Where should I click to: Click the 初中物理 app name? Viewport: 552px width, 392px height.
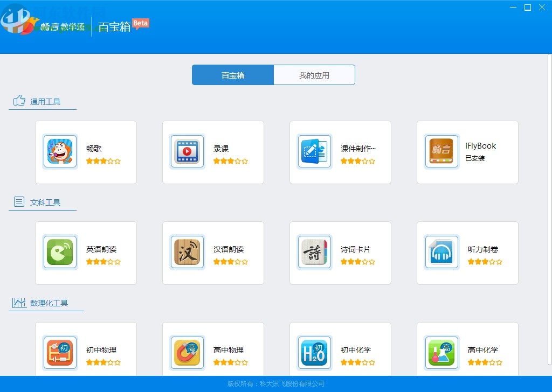[101, 350]
